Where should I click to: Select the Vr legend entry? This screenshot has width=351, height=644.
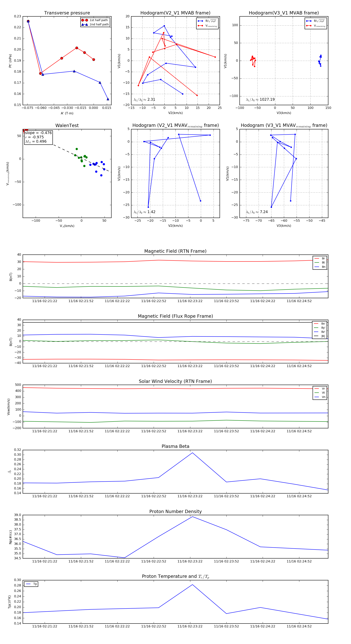(320, 389)
